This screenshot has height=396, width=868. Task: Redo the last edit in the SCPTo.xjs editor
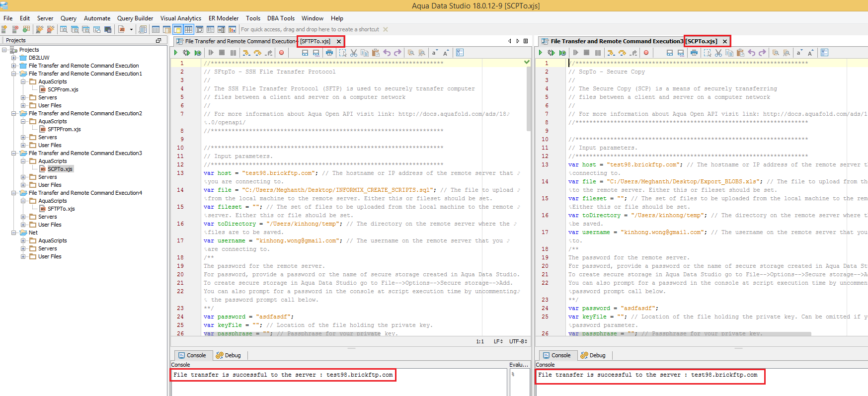(x=762, y=53)
